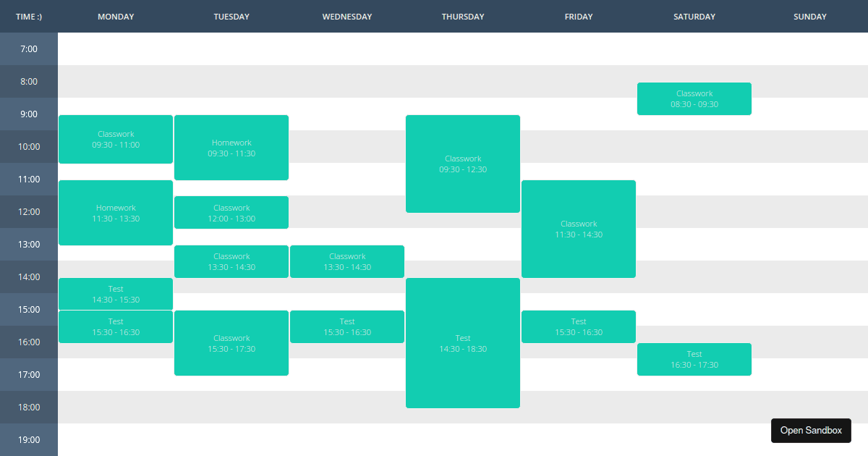Select the 12:00 time row label
This screenshot has height=456, width=868.
tap(28, 211)
